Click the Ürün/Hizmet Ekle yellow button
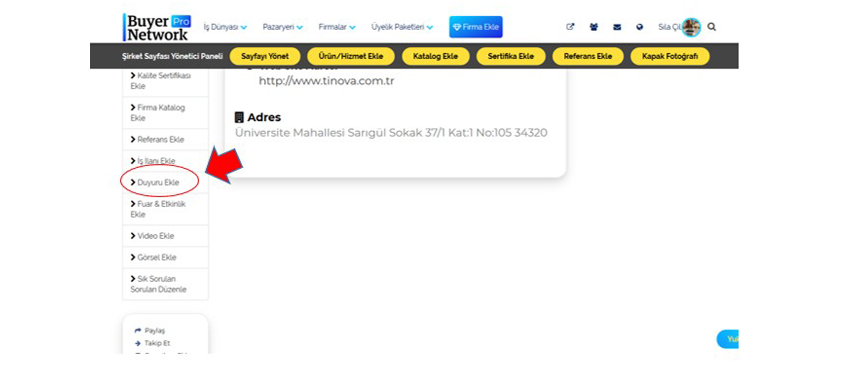This screenshot has width=868, height=388. click(x=350, y=56)
